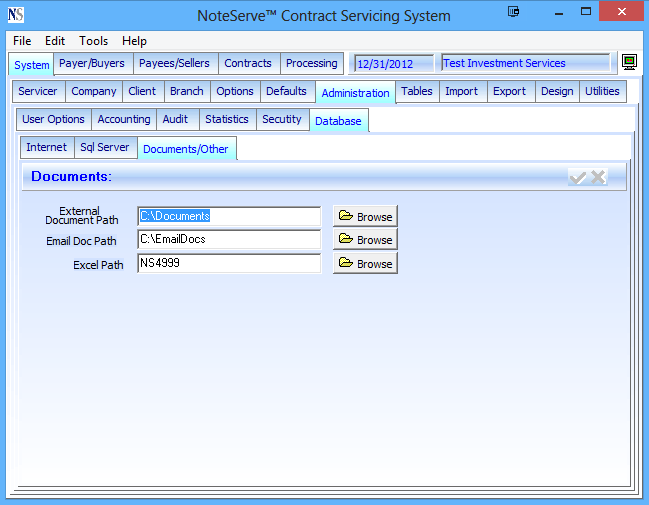Click the checkmark save icon in Documents header
Screen dimensions: 649x505
[x=577, y=177]
